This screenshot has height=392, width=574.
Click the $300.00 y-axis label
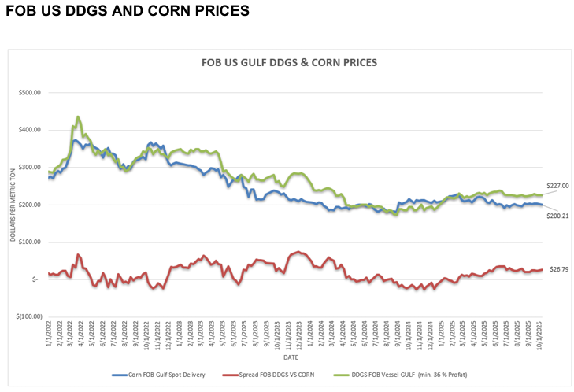(x=30, y=168)
